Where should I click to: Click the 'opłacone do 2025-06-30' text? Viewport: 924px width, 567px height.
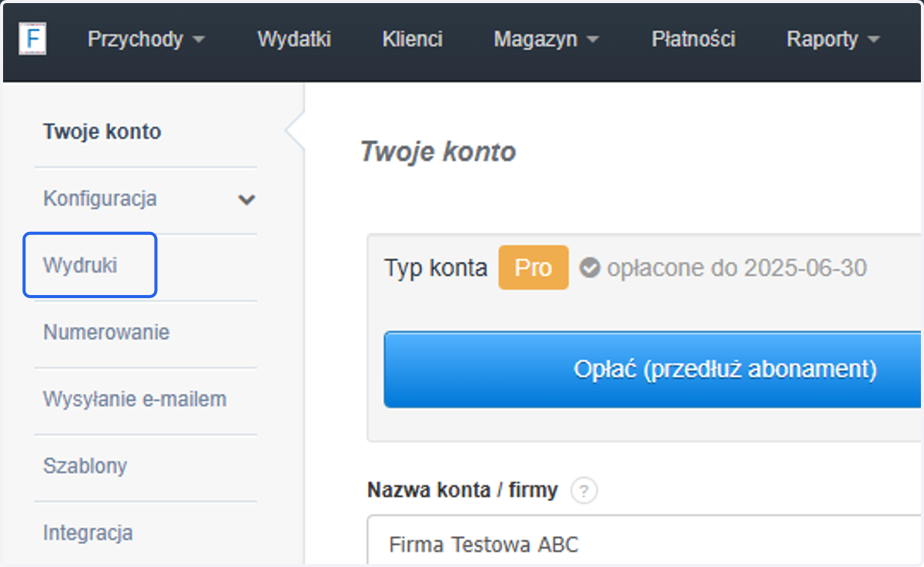(x=737, y=268)
